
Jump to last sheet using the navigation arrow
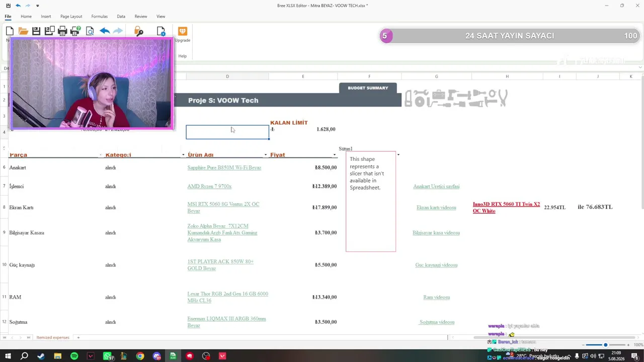[28, 337]
